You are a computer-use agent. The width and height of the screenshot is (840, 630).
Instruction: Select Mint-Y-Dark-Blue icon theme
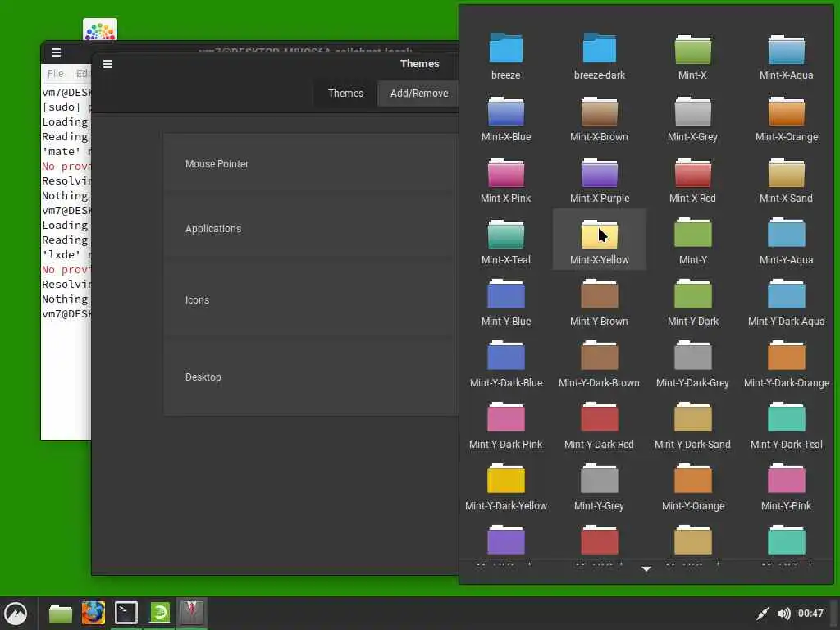505,363
